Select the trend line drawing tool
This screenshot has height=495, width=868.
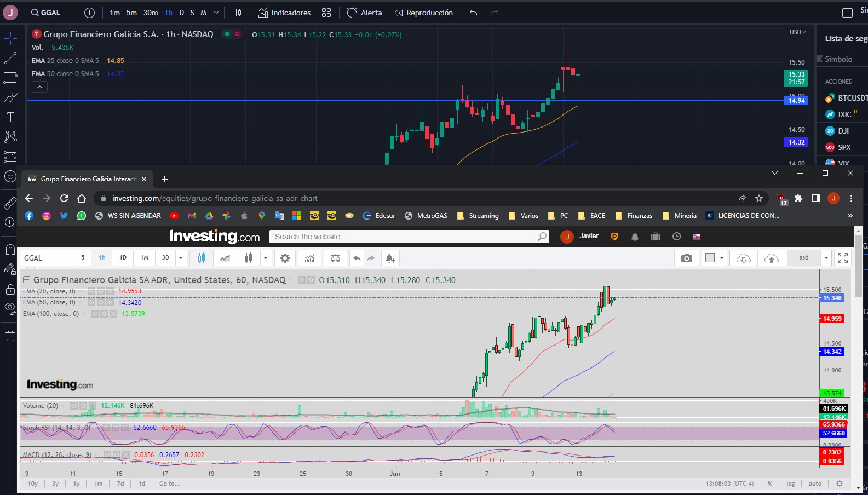pos(10,58)
